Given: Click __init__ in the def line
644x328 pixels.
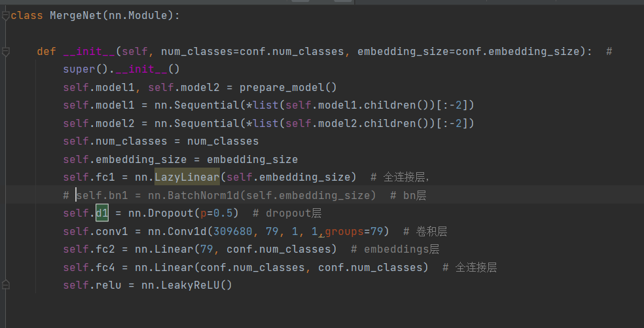Looking at the screenshot, I should (89, 51).
